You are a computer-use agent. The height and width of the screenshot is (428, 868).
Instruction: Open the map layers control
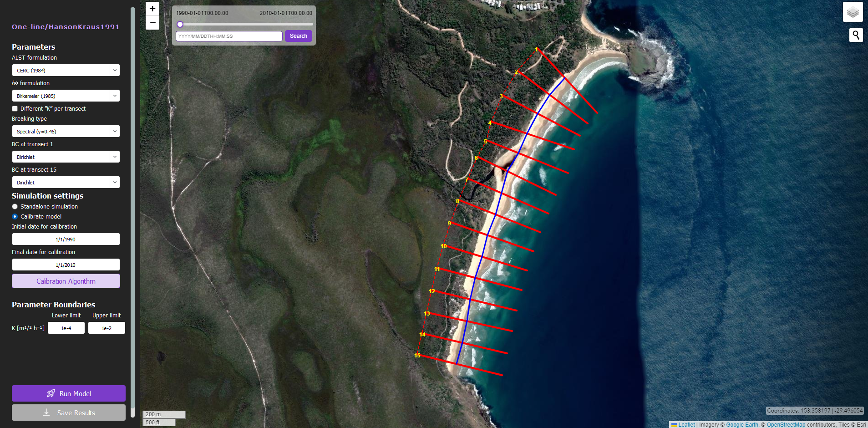(853, 12)
